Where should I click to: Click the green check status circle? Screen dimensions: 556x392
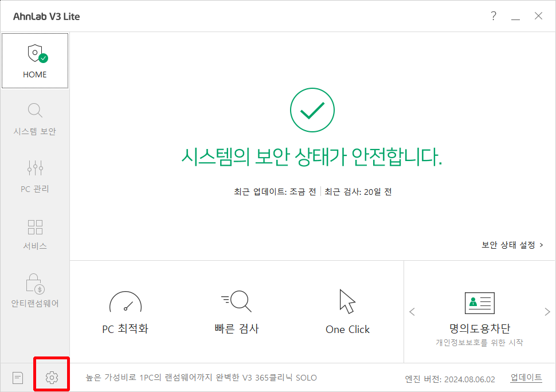312,110
